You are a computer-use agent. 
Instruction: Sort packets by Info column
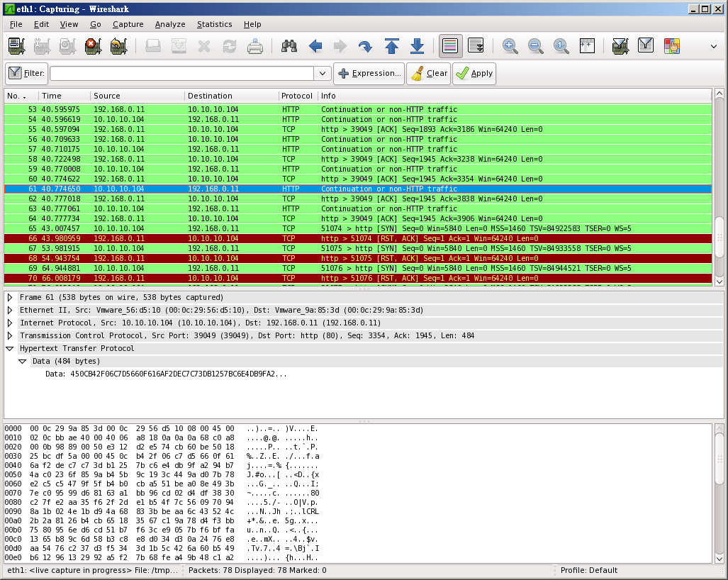point(515,96)
